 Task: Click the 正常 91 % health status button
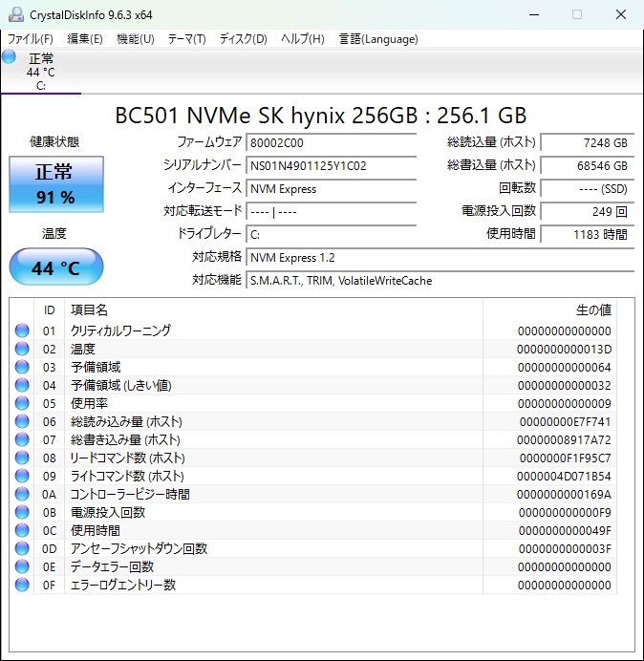pyautogui.click(x=56, y=184)
